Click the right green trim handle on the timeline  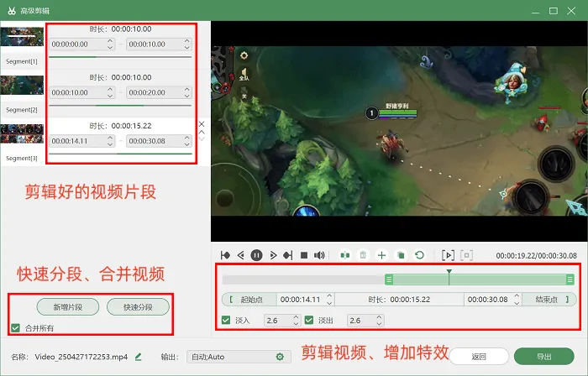click(x=570, y=279)
